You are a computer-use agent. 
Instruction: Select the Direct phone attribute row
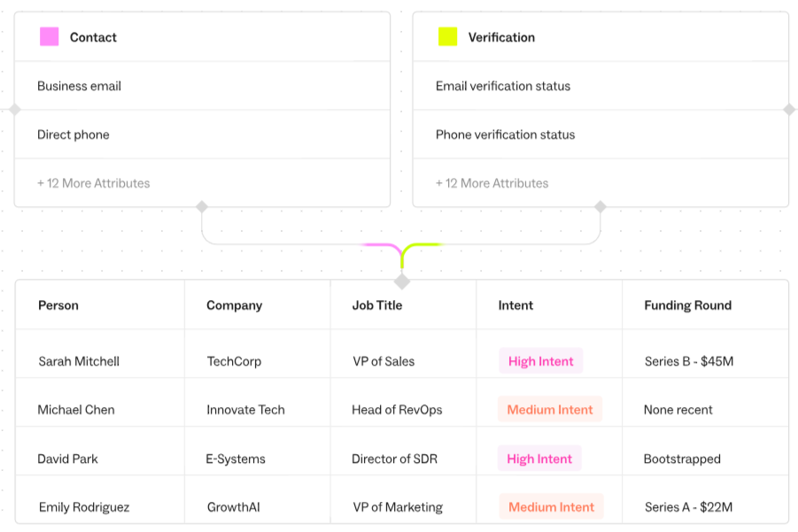pos(202,135)
